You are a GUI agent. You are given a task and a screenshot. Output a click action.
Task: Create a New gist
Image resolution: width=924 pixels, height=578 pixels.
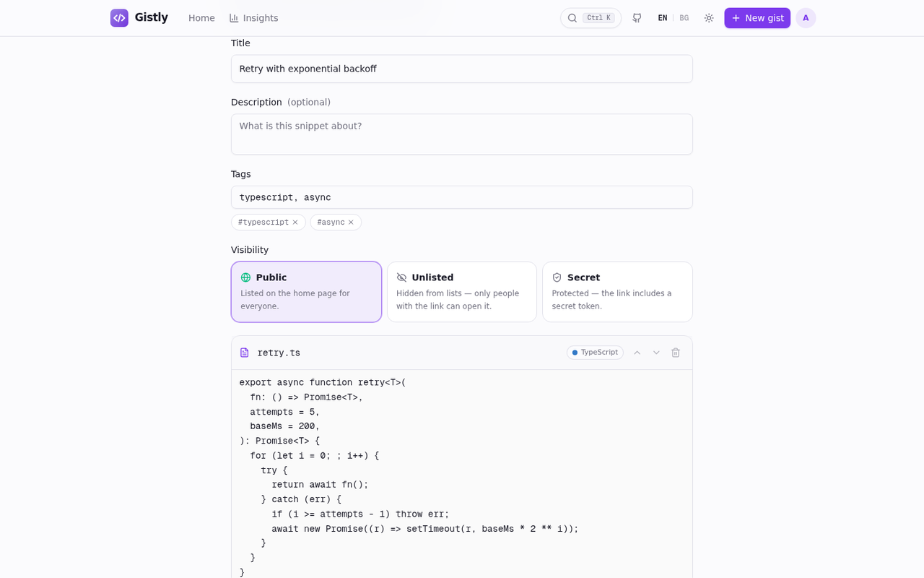click(757, 18)
